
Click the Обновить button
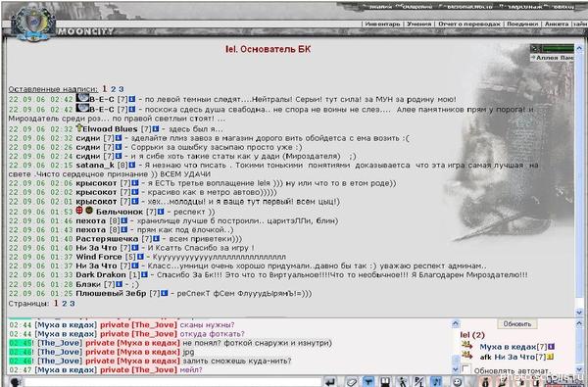point(517,324)
